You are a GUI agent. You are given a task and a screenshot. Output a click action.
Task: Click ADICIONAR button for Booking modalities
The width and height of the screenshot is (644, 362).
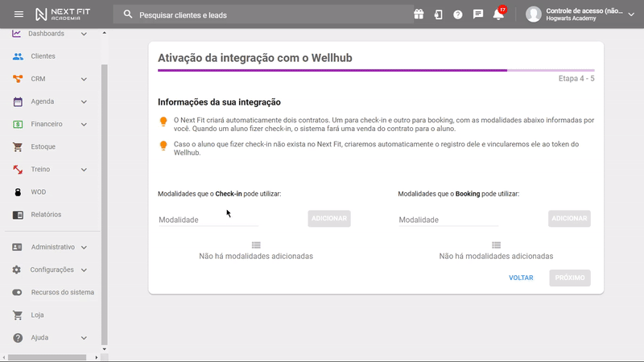tap(569, 218)
